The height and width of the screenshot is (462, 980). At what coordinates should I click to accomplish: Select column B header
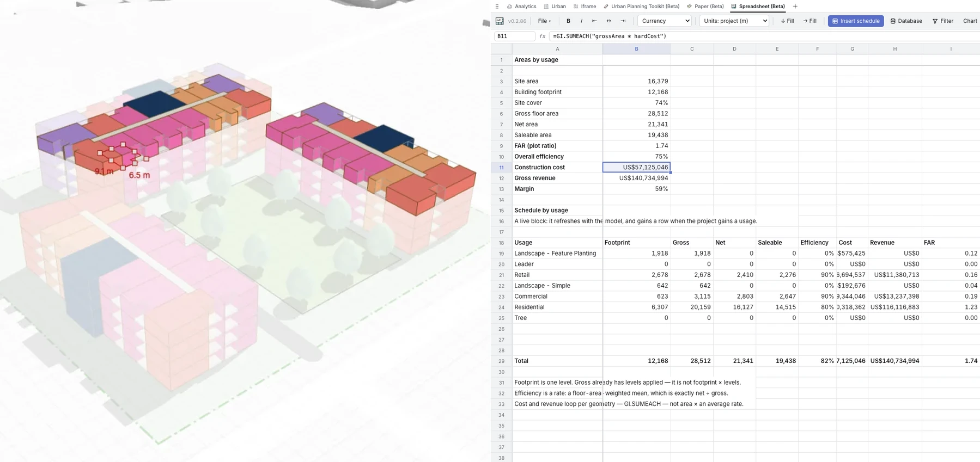tap(636, 49)
